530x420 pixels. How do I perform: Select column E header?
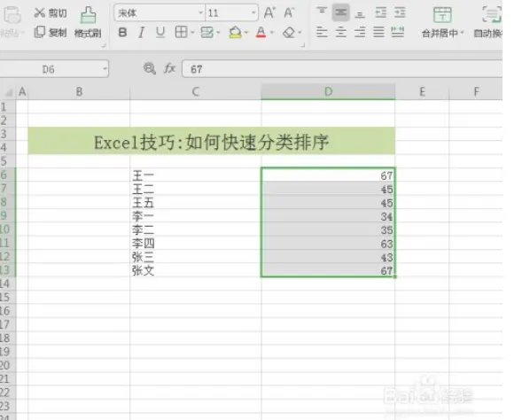point(422,91)
